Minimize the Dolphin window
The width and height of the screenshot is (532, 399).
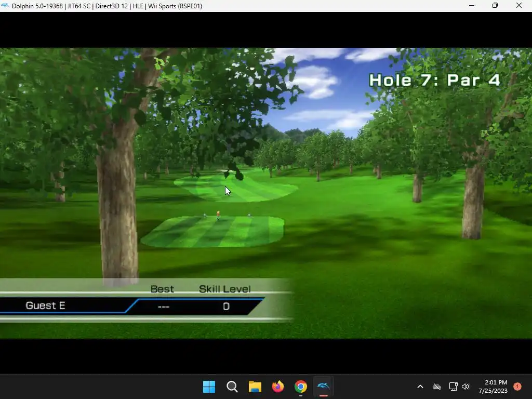[472, 6]
